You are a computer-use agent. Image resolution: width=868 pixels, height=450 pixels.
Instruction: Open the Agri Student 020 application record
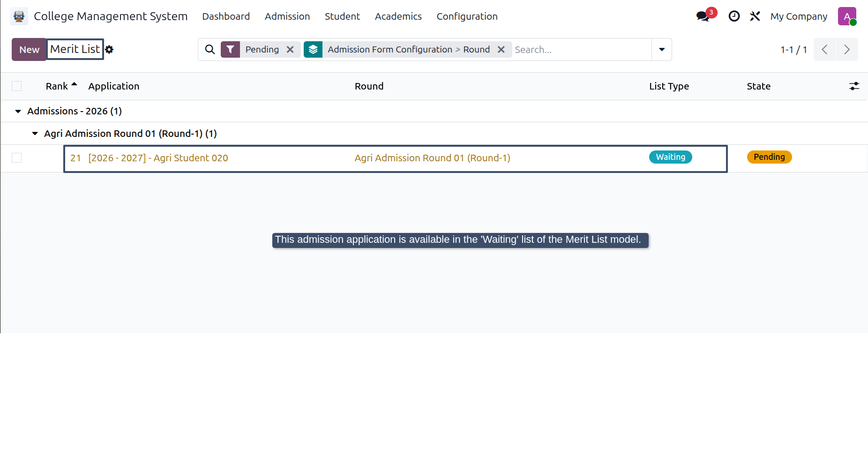coord(158,158)
